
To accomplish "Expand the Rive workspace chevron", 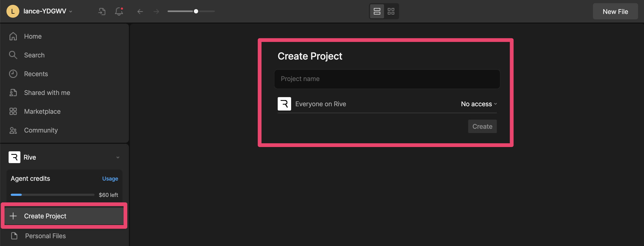I will 118,157.
